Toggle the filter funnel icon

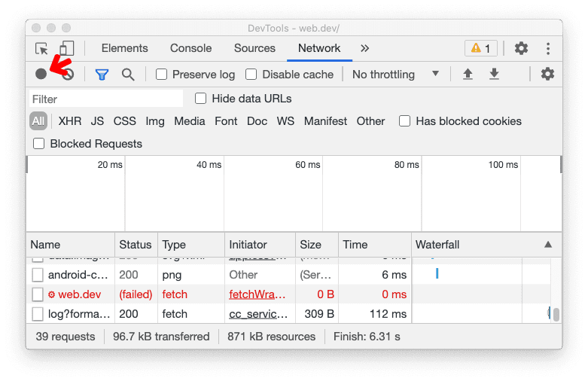102,74
